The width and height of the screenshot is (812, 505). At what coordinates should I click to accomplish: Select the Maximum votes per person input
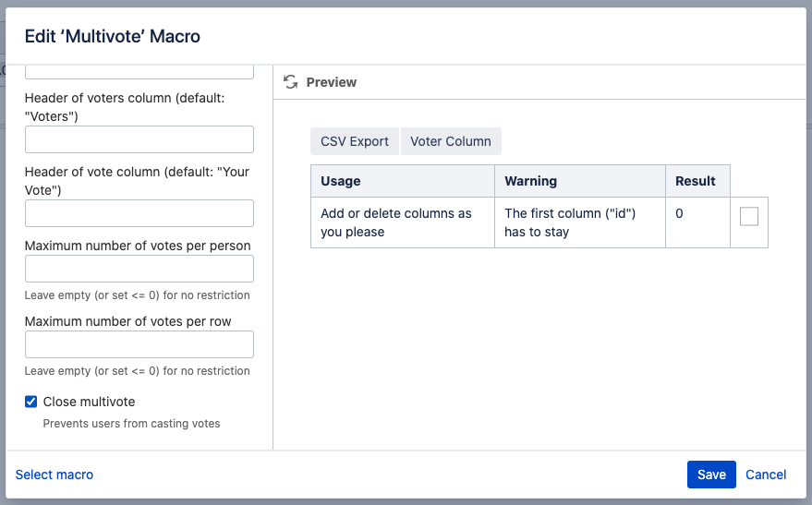tap(139, 269)
